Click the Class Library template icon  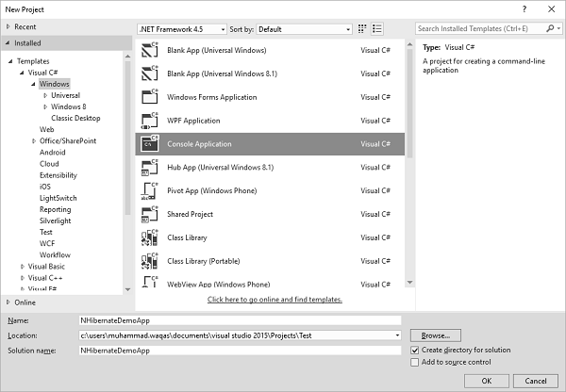click(x=150, y=237)
